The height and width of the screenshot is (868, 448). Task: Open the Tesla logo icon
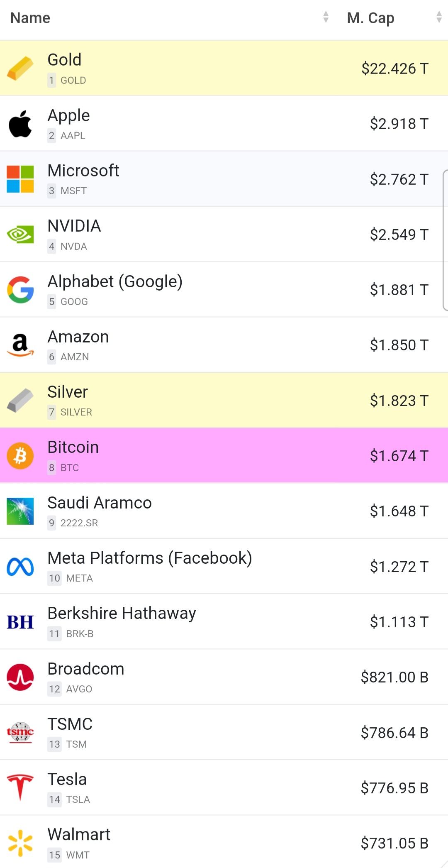[x=20, y=787]
